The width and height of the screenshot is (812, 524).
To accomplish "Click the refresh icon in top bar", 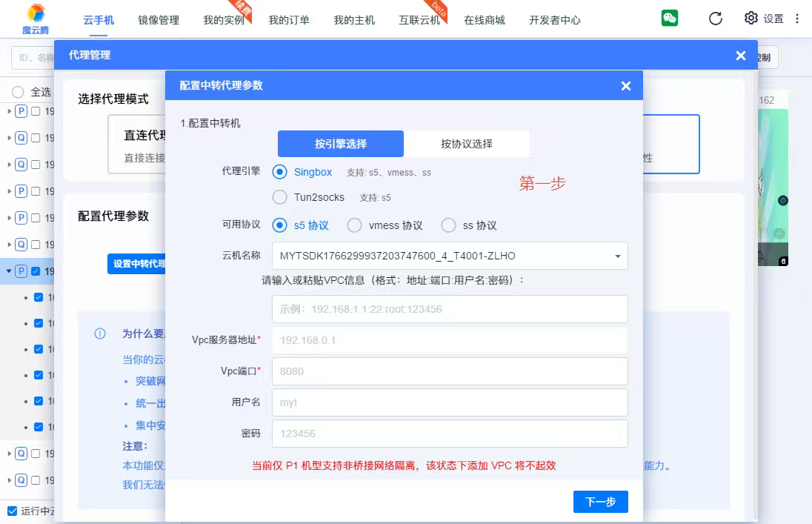I will [x=715, y=19].
